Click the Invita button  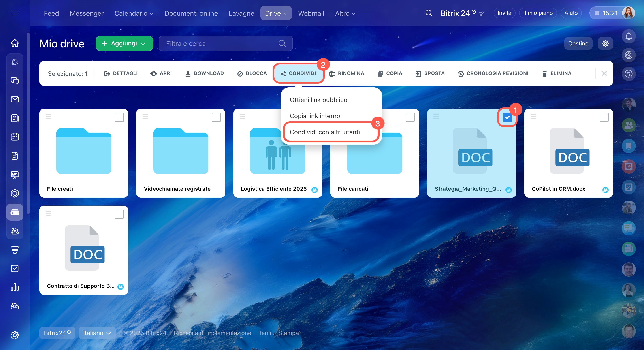click(x=504, y=13)
